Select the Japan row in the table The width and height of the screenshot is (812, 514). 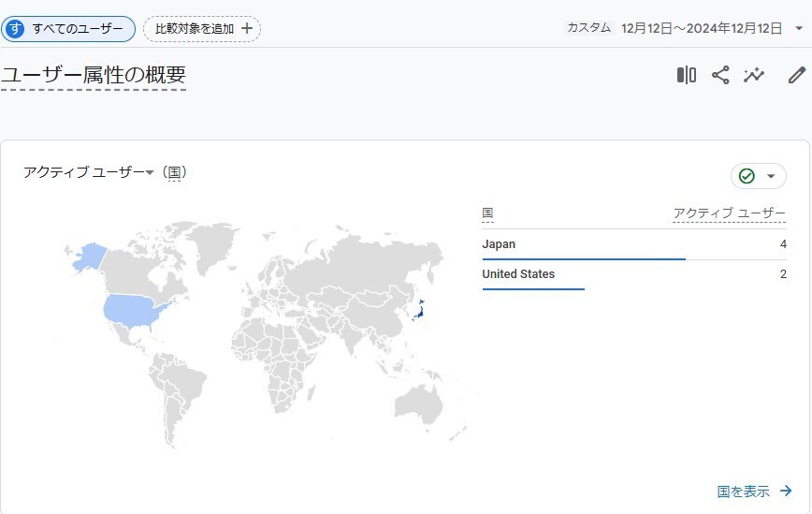634,244
